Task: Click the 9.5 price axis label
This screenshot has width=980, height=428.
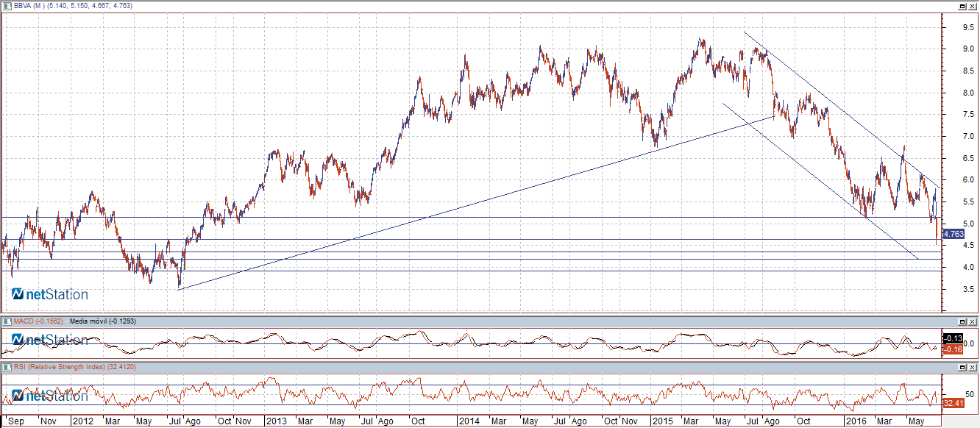Action: click(x=969, y=27)
